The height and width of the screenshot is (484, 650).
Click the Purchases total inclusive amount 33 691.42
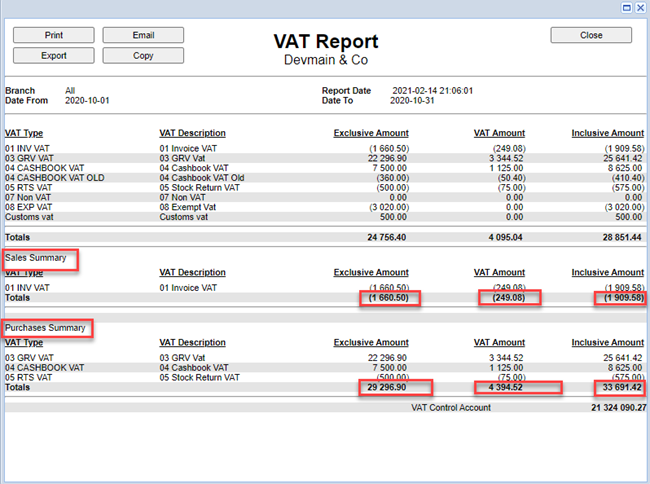608,387
